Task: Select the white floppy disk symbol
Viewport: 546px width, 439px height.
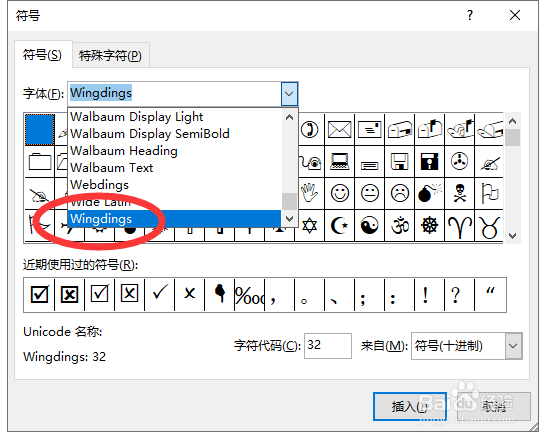Action: tap(399, 162)
